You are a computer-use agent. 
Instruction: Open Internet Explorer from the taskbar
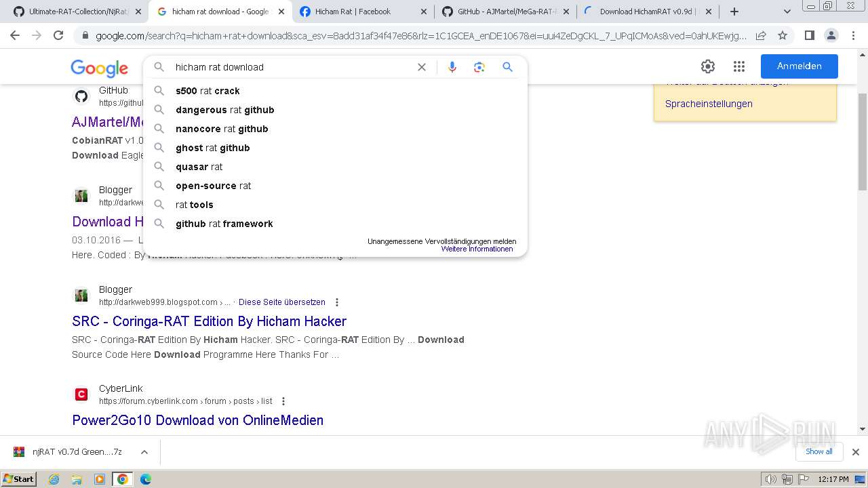tap(54, 479)
